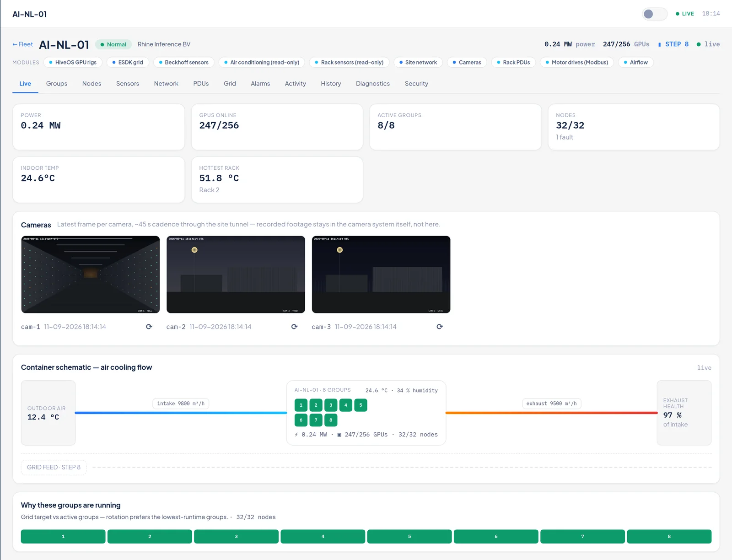
Task: Select running group bar 7
Action: pyautogui.click(x=582, y=537)
